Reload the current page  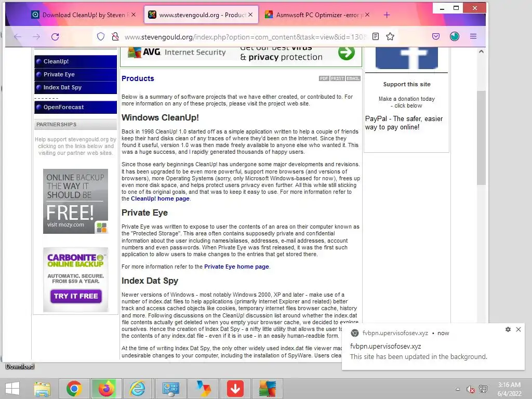tap(55, 37)
